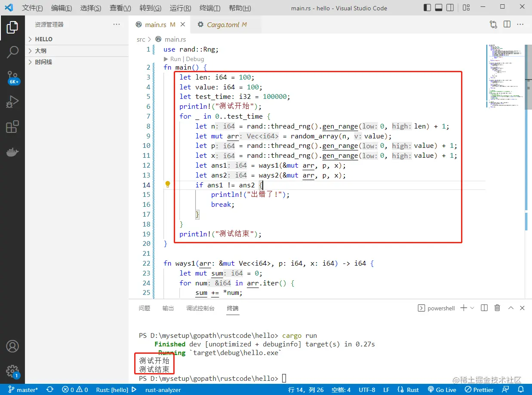Screen dimensions: 532x395
Task: Close the terminal panel
Action: coord(522,308)
